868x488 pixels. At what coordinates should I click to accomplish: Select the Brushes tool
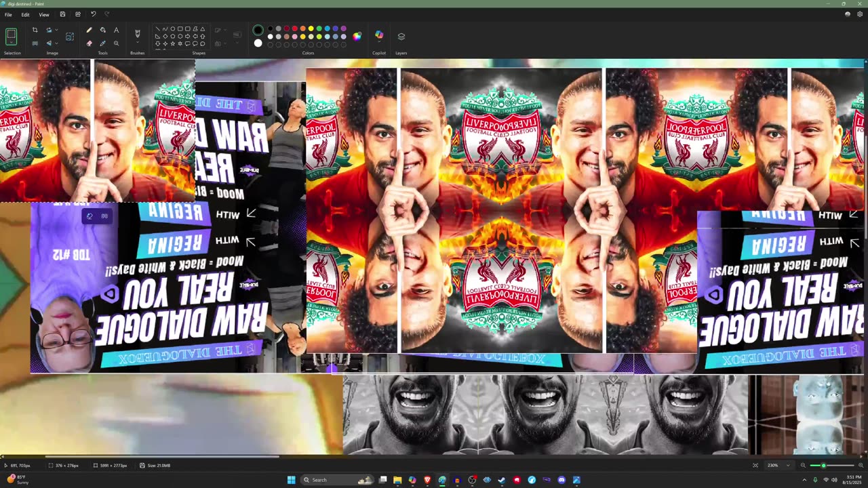[x=138, y=33]
